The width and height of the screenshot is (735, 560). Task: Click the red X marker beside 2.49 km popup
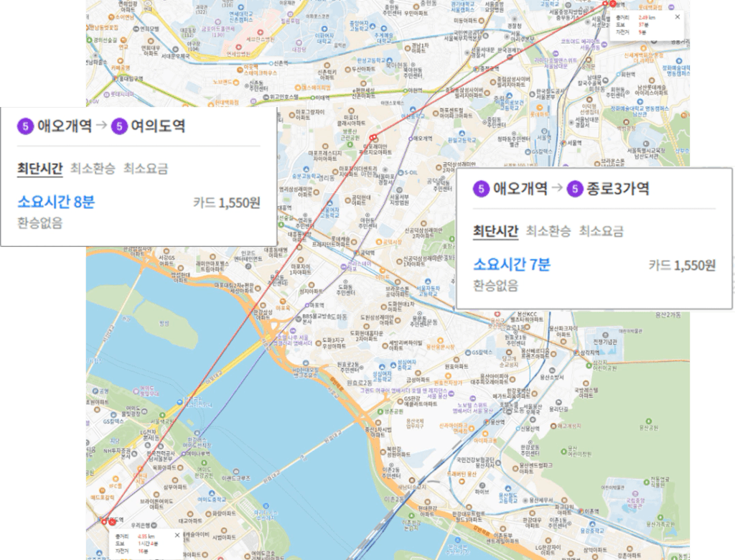(x=613, y=4)
